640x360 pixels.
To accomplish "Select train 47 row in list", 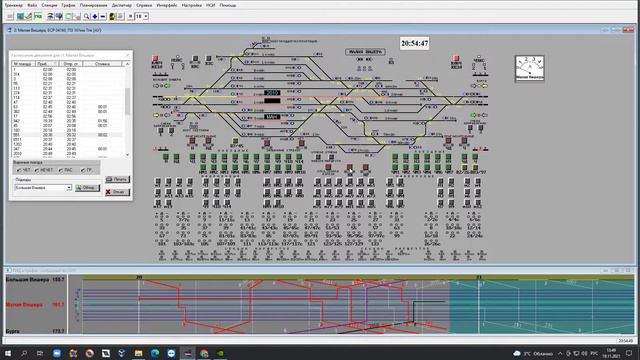I will pyautogui.click(x=67, y=102).
